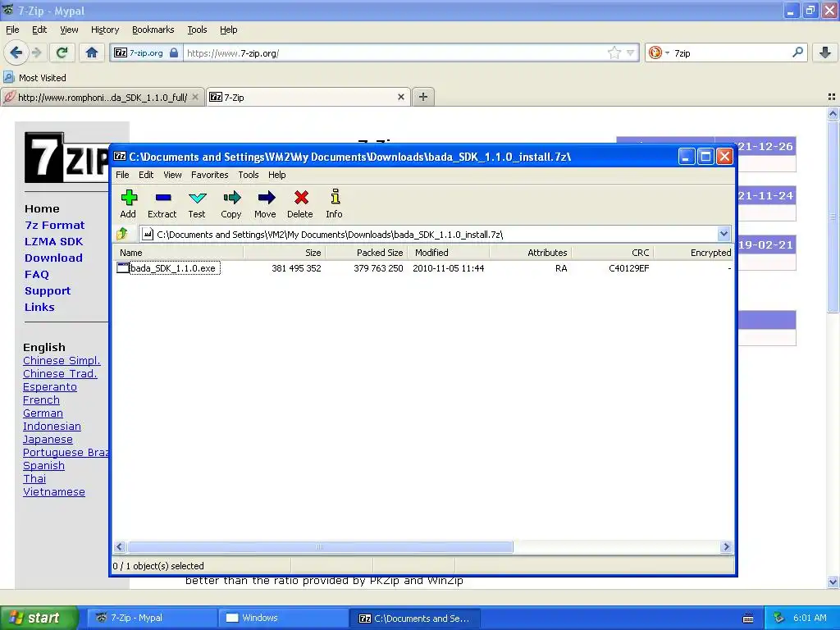Open the 7z Format link

[55, 225]
